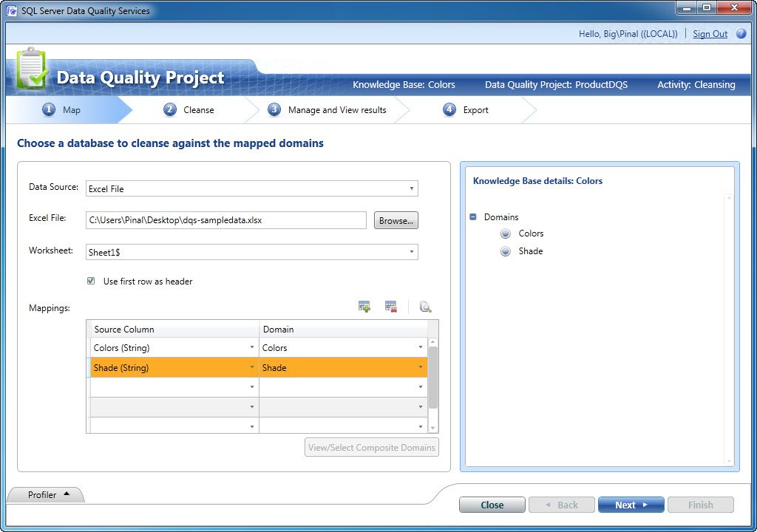Screen dimensions: 757x532
Task: Click the Colors domain icon in tree
Action: pos(506,233)
